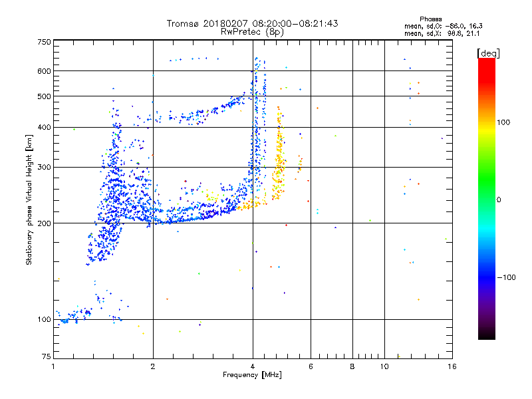Screen dimensions: 532x399
Task: Click the y-axis tick label '75'
Action: pos(47,356)
